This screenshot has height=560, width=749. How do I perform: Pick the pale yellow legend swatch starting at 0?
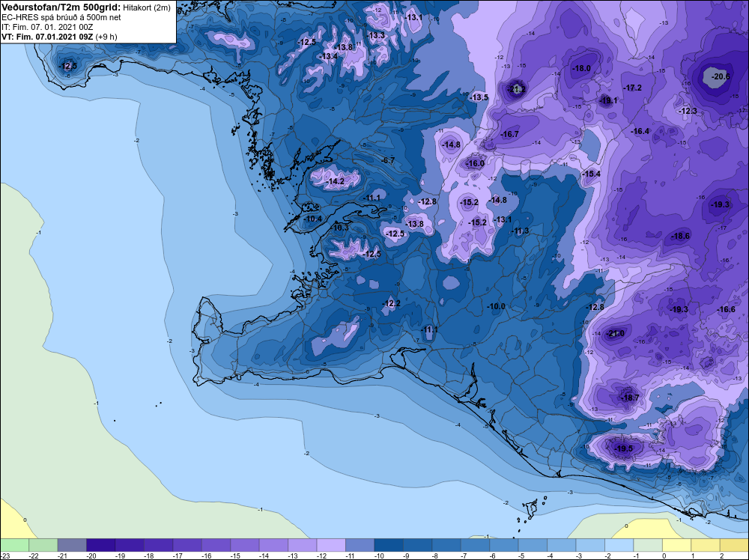[x=676, y=545]
